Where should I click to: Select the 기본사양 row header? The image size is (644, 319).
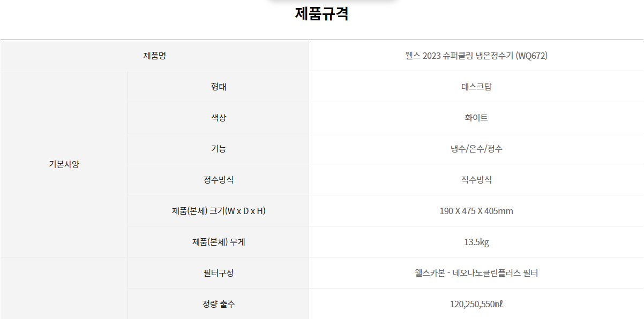tap(64, 164)
